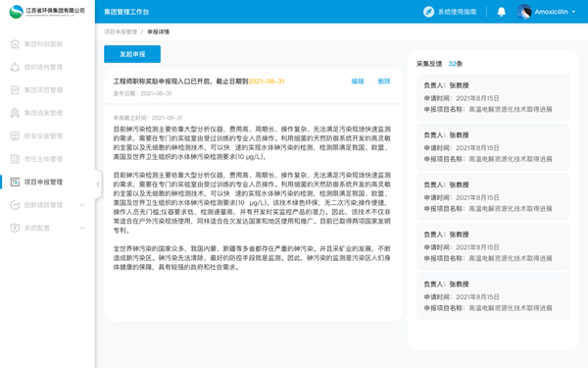Open 研发设备管理 menu item
Screen dimensions: 588x368
[43, 136]
